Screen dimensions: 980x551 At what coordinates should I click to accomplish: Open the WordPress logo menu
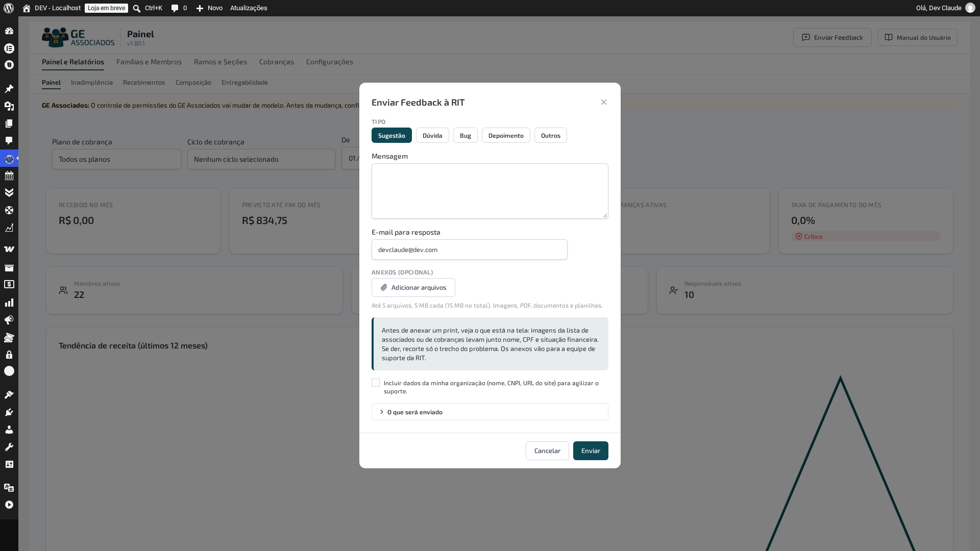pos(9,8)
